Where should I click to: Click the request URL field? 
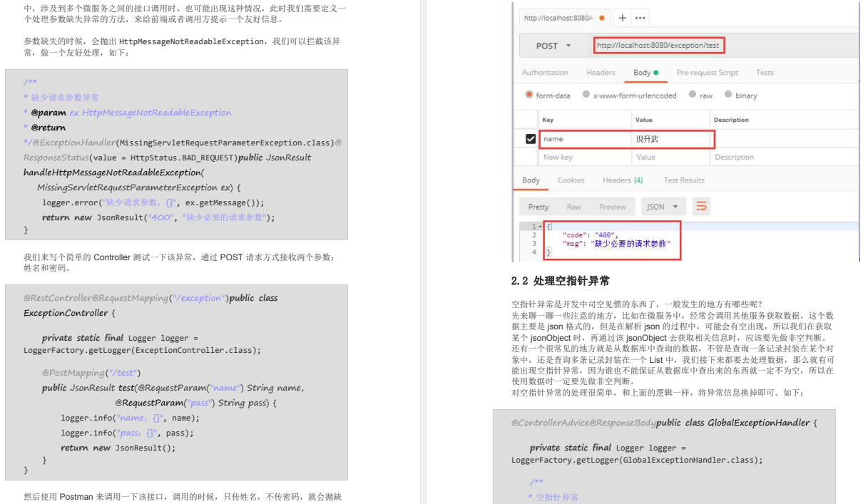click(726, 46)
